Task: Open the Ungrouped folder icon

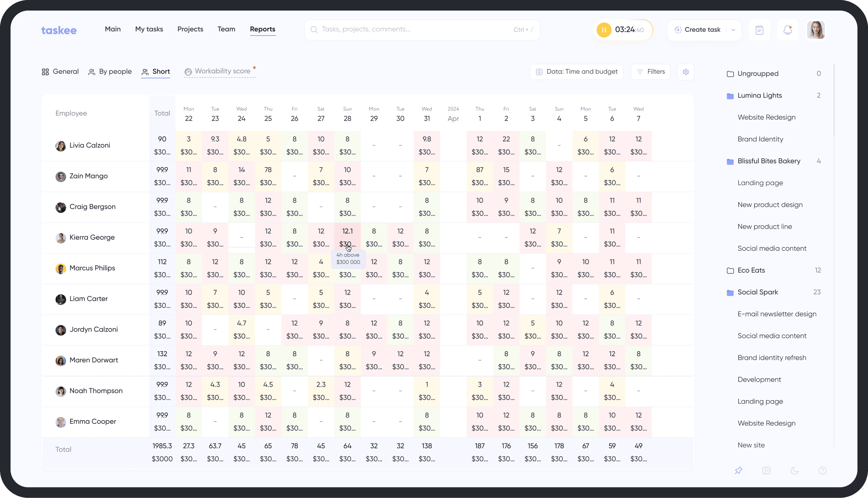Action: tap(730, 73)
